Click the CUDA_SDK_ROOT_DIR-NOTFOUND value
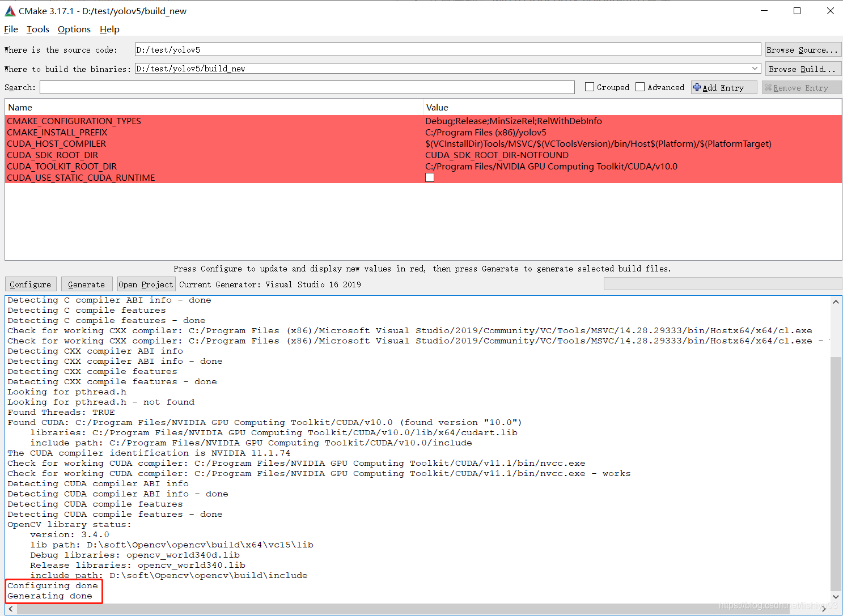The image size is (843, 616). click(x=497, y=155)
